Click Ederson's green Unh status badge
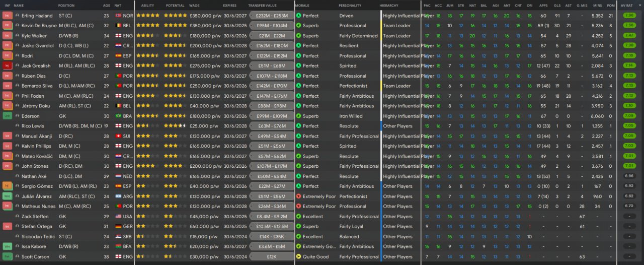This screenshot has height=265, width=644. (x=7, y=116)
